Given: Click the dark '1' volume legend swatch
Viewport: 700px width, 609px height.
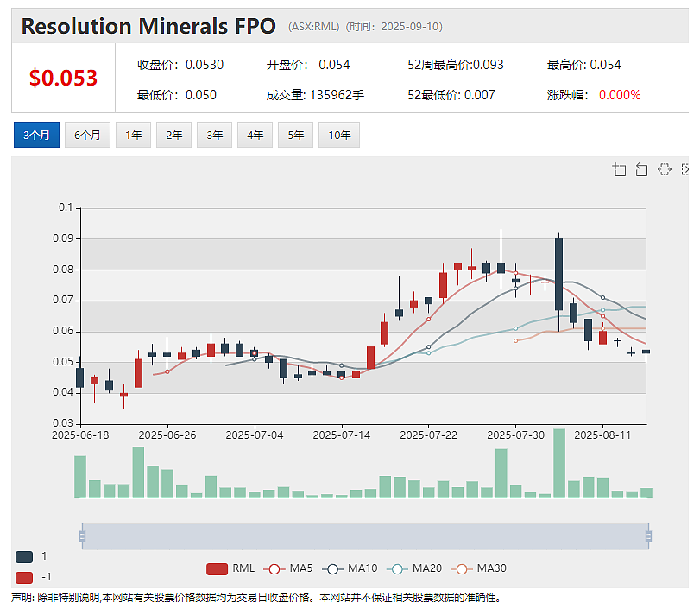Looking at the screenshot, I should tap(24, 556).
